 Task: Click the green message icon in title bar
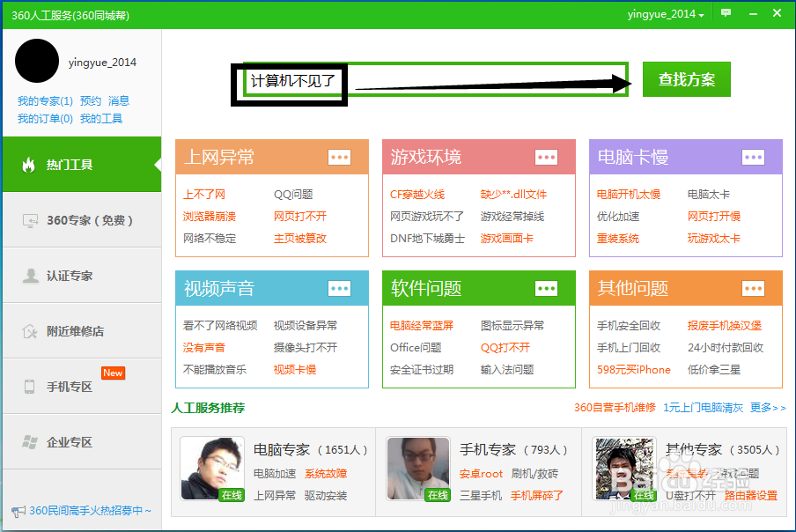(x=725, y=13)
